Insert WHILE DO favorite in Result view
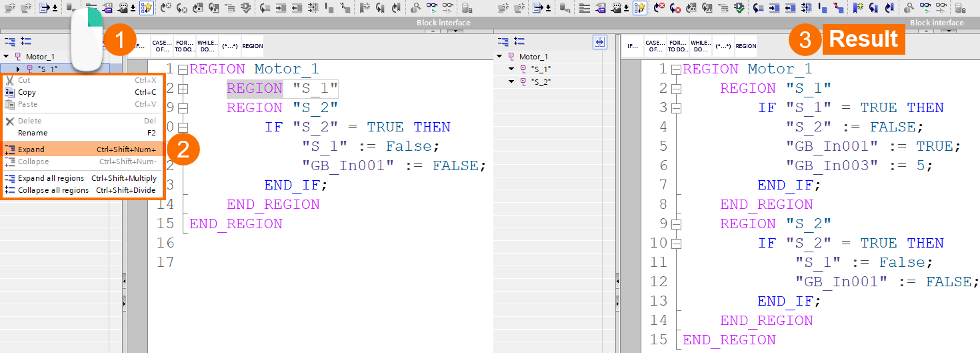Image resolution: width=980 pixels, height=353 pixels. pyautogui.click(x=700, y=46)
